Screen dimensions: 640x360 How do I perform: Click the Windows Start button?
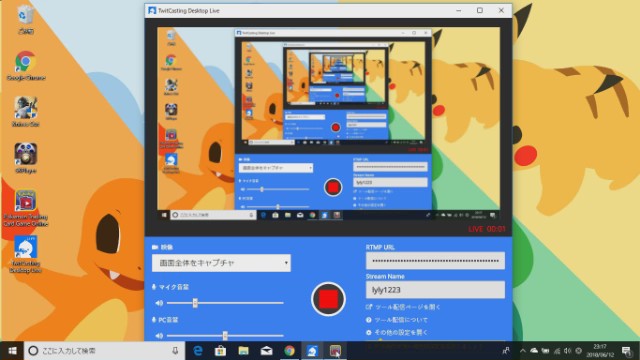click(x=12, y=351)
